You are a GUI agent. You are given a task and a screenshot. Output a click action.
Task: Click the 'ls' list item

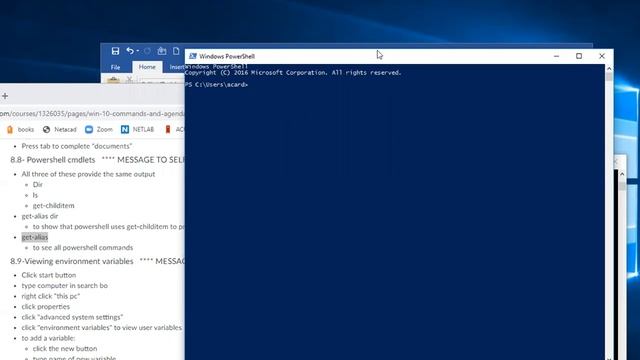pos(35,195)
